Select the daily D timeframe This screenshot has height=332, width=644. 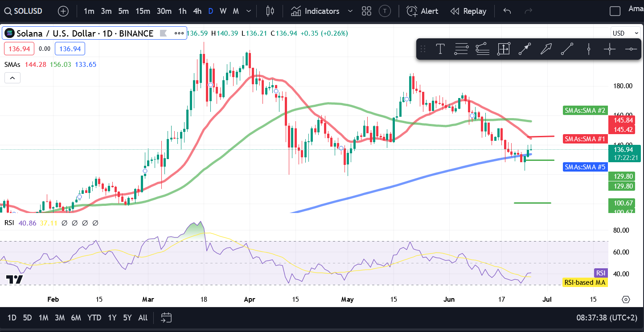210,11
